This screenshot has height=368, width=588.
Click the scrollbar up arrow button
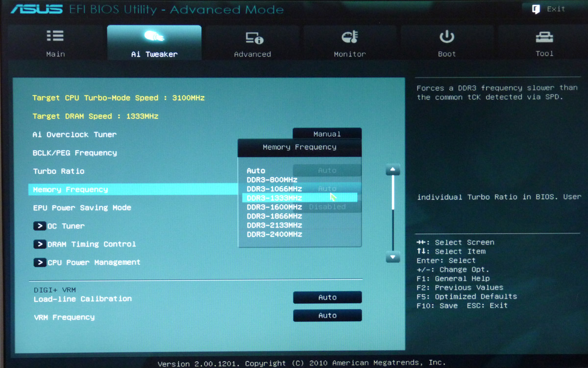pos(393,170)
